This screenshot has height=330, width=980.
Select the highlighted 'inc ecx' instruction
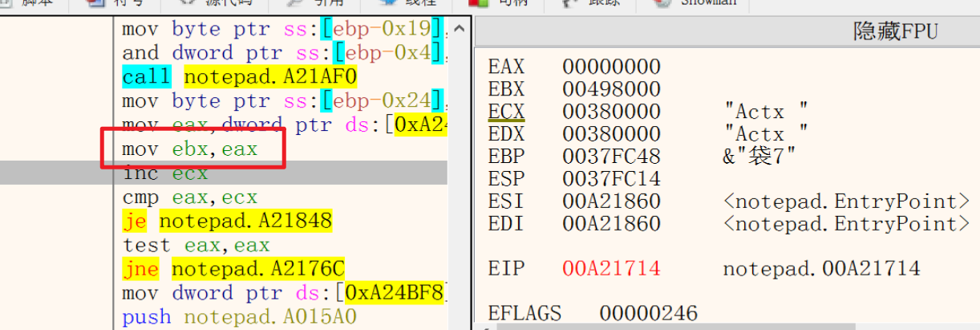click(165, 173)
